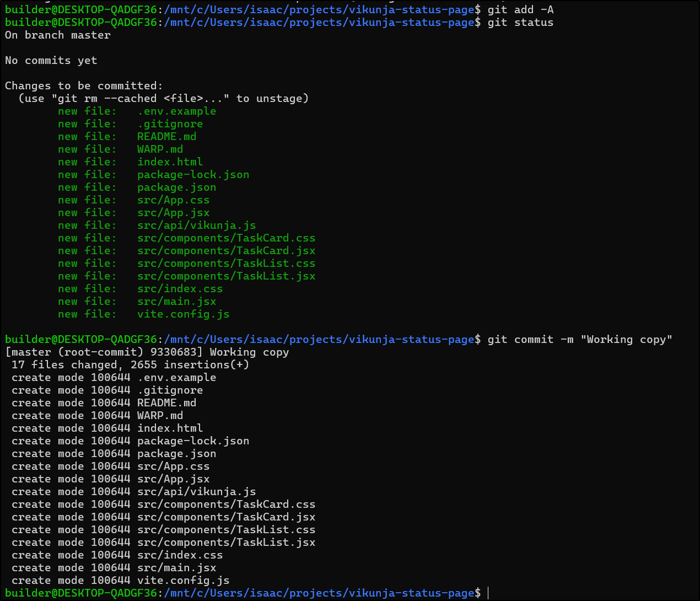This screenshot has height=601, width=700.
Task: Click the git add -A command text
Action: (x=521, y=9)
